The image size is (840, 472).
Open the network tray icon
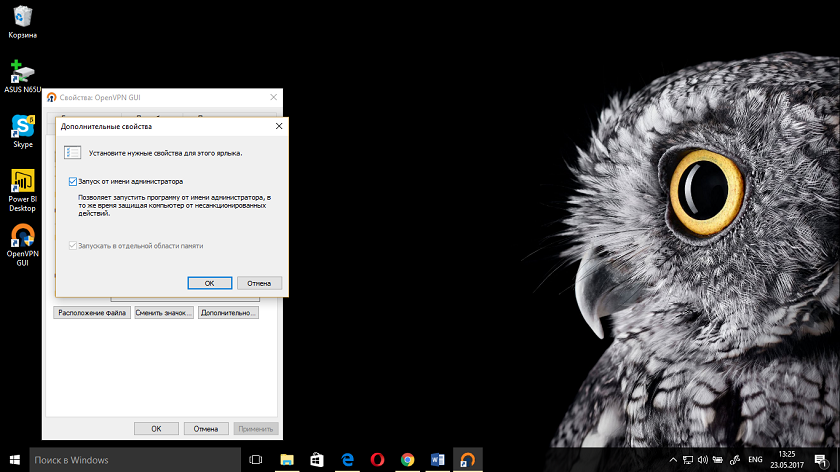[688, 460]
